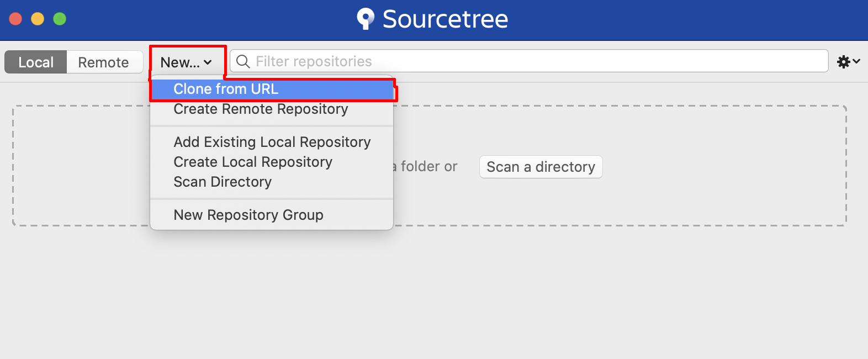Viewport: 868px width, 359px height.
Task: Click the Sourcetree title text
Action: click(445, 19)
